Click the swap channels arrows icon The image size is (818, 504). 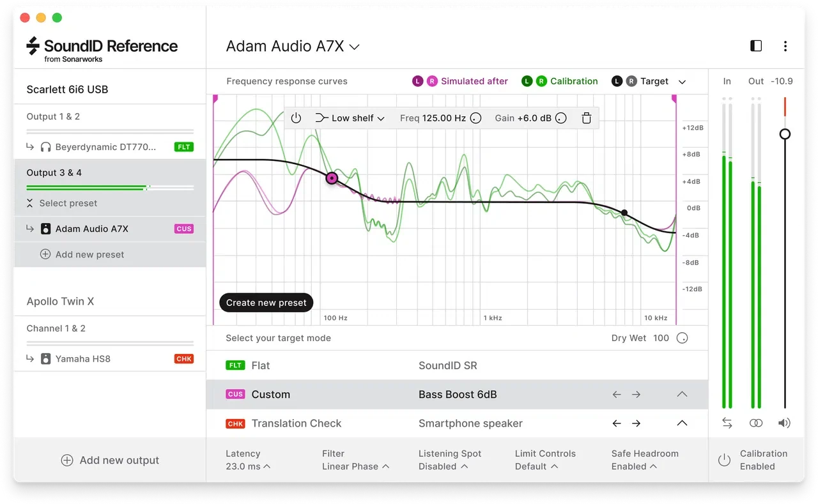coord(727,423)
